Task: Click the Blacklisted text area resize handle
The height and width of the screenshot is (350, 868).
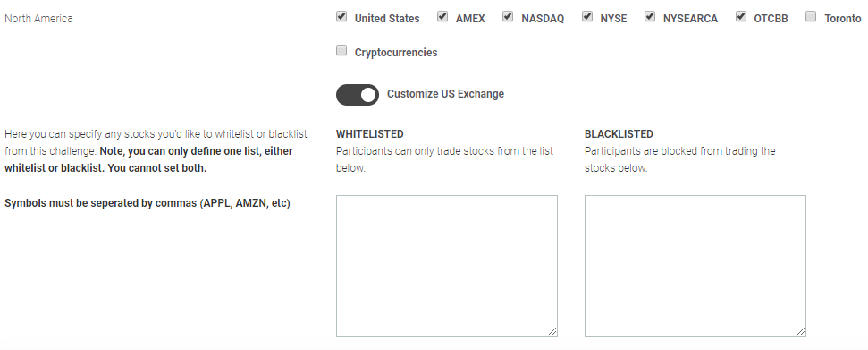Action: click(801, 331)
